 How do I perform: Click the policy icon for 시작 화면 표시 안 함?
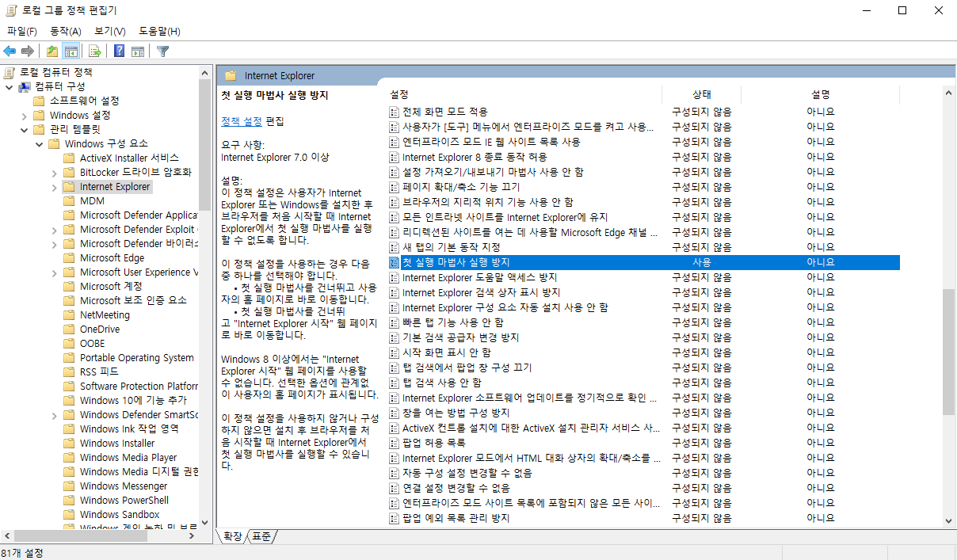pyautogui.click(x=394, y=352)
